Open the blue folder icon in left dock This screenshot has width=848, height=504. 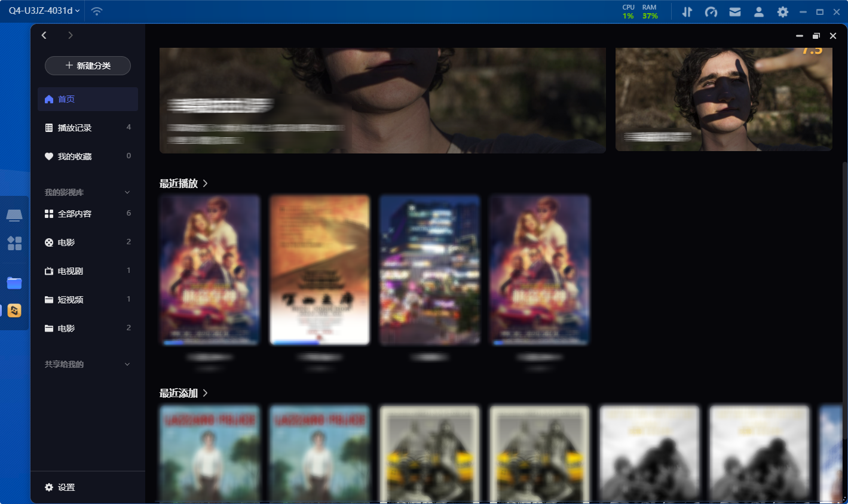pyautogui.click(x=14, y=283)
